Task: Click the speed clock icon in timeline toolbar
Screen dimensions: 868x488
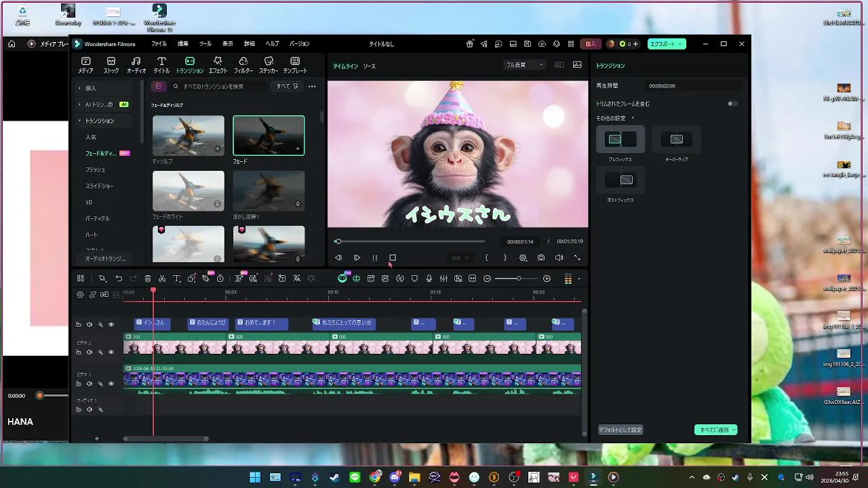Action: click(220, 279)
